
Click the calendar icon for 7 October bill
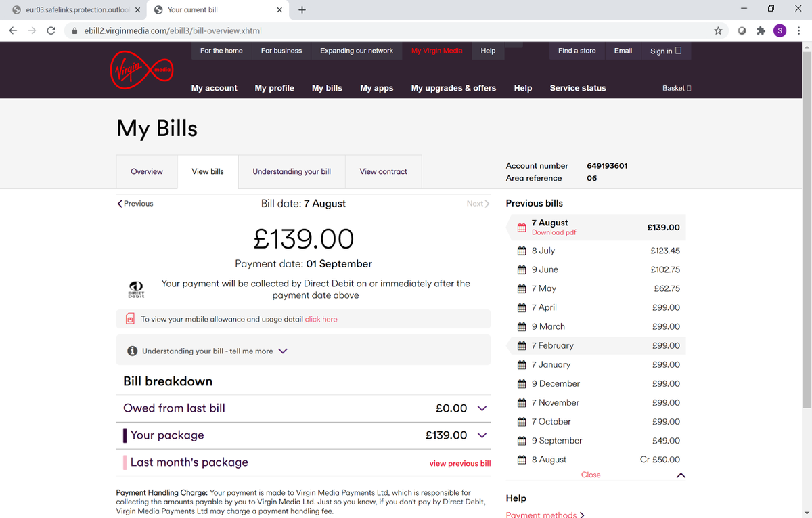tap(522, 421)
